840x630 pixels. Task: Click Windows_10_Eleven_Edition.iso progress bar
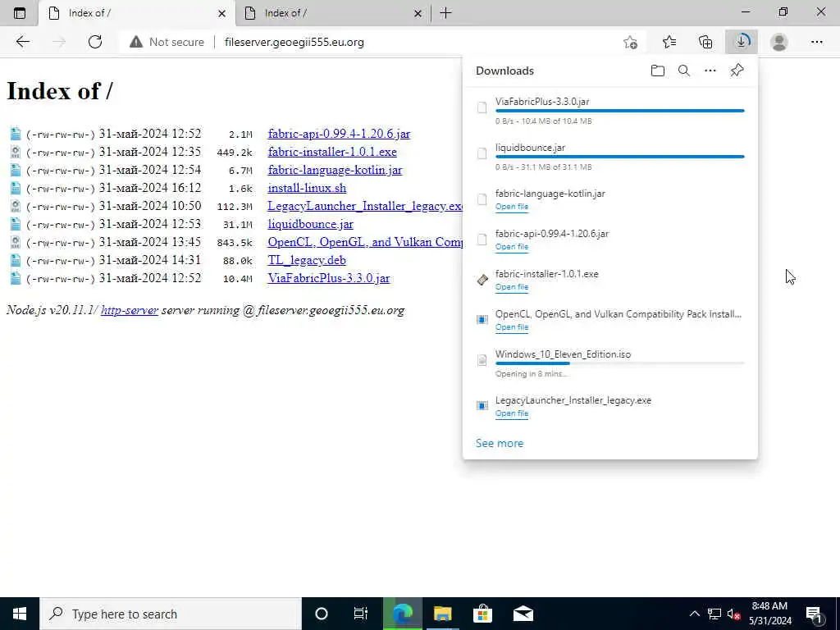(620, 363)
